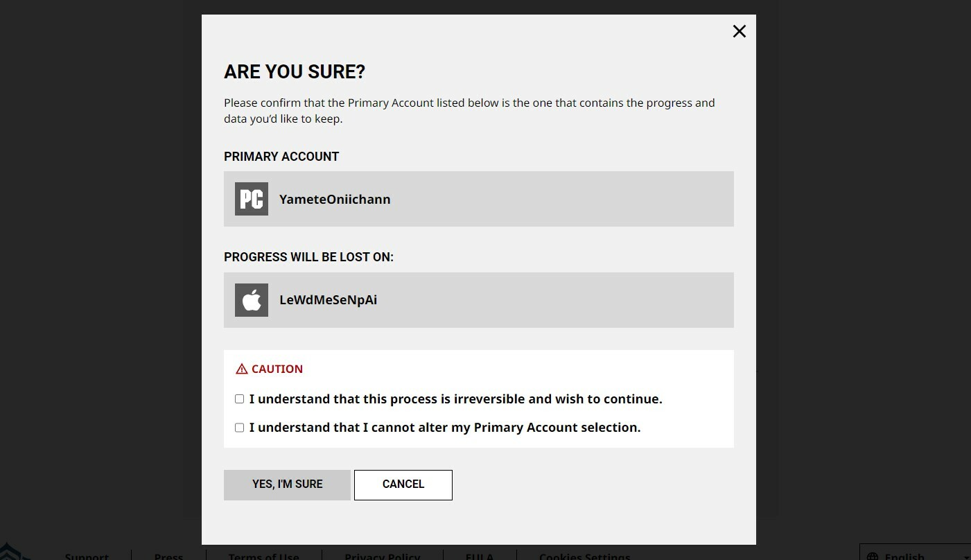Open the Terms of Use link
971x560 pixels.
point(264,556)
